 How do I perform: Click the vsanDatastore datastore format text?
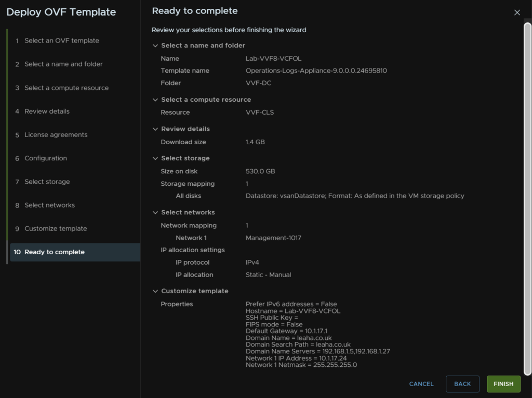355,196
